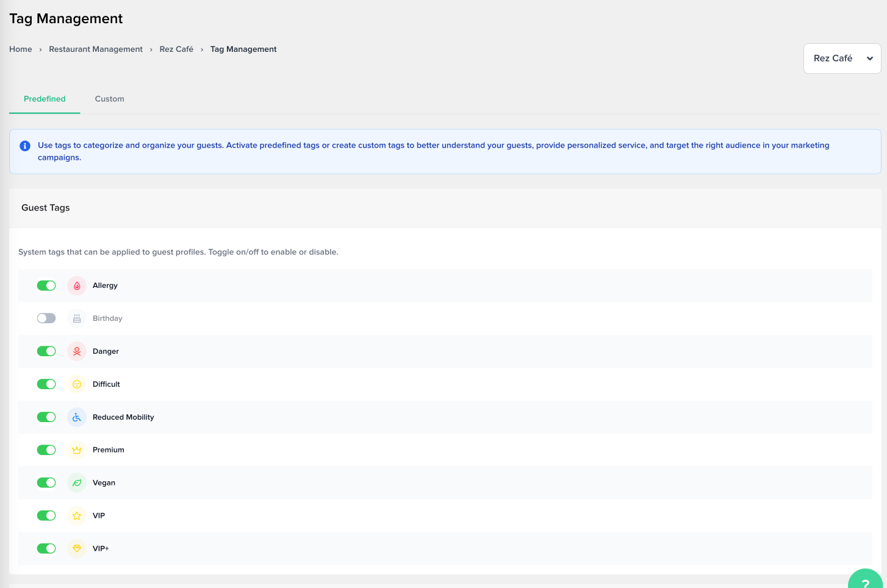887x588 pixels.
Task: Disable the Allergy tag toggle
Action: [46, 285]
